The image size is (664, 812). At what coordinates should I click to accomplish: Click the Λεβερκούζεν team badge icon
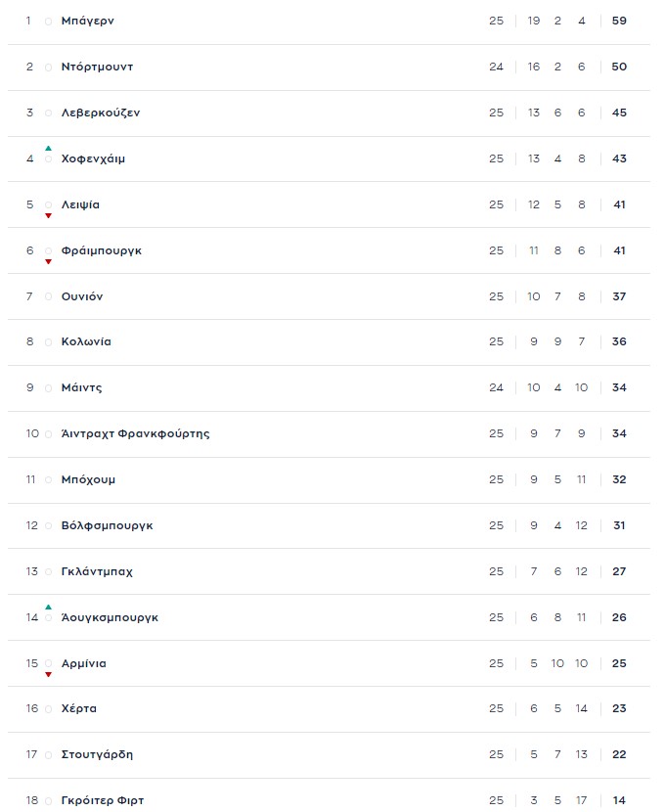click(x=47, y=113)
